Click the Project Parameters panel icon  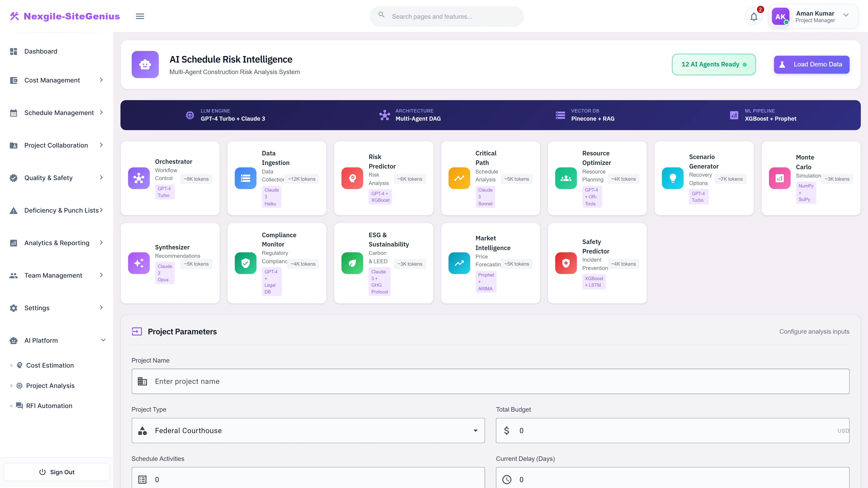point(137,331)
